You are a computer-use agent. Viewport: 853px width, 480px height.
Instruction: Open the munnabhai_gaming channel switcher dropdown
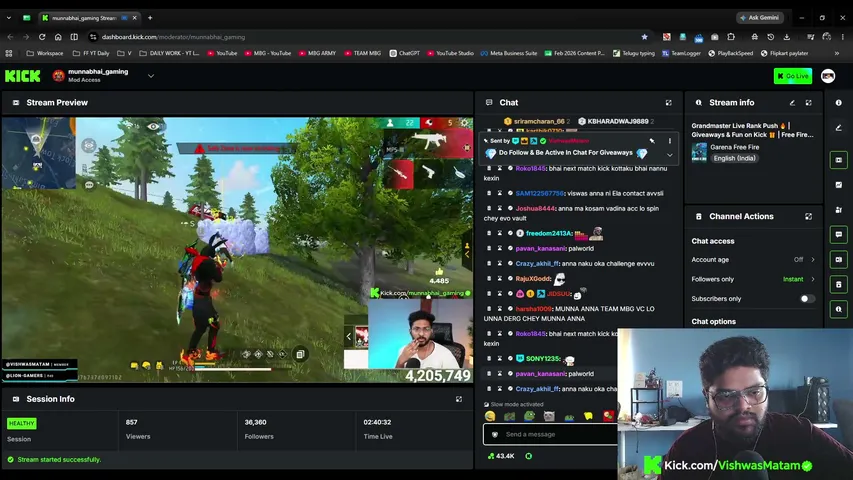[151, 76]
